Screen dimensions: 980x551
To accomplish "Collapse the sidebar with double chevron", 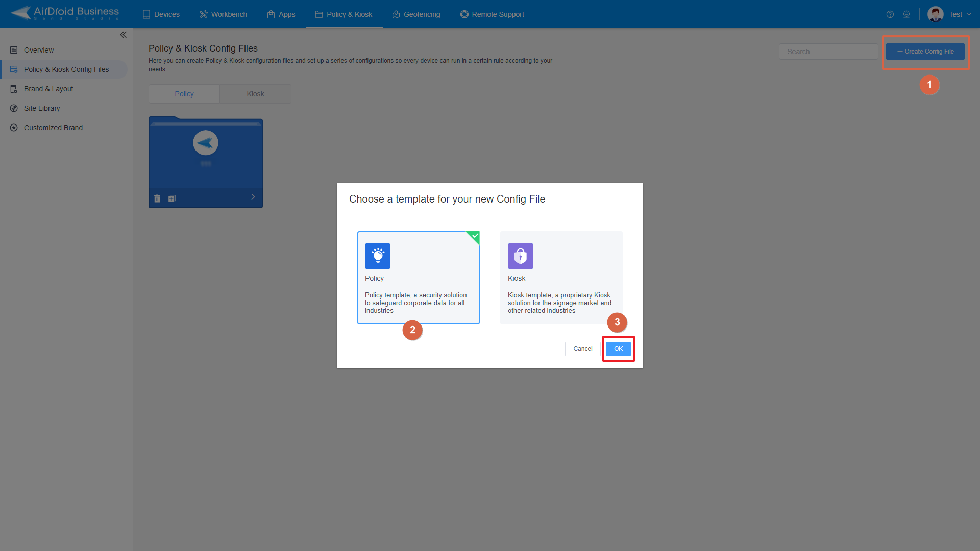I will coord(123,35).
